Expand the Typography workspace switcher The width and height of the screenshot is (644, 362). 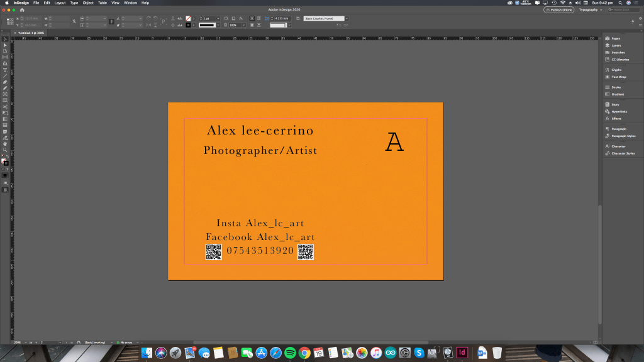point(591,10)
